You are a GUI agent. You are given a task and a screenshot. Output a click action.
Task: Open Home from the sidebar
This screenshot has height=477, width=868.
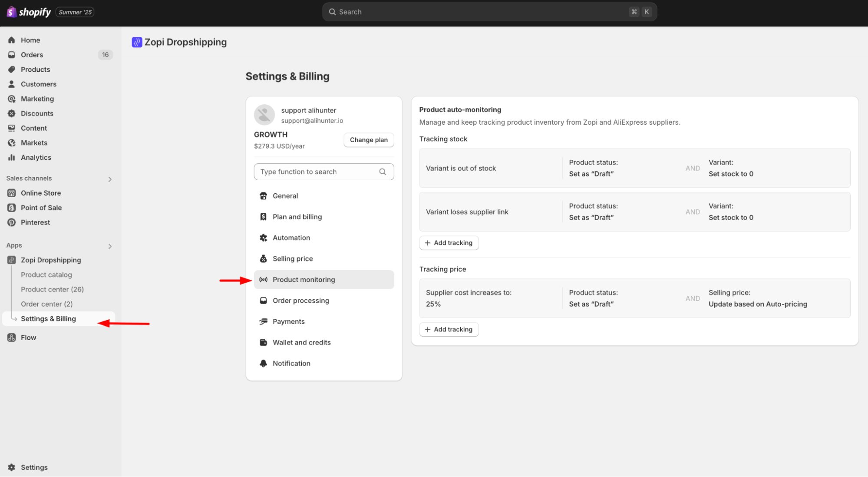tap(30, 40)
